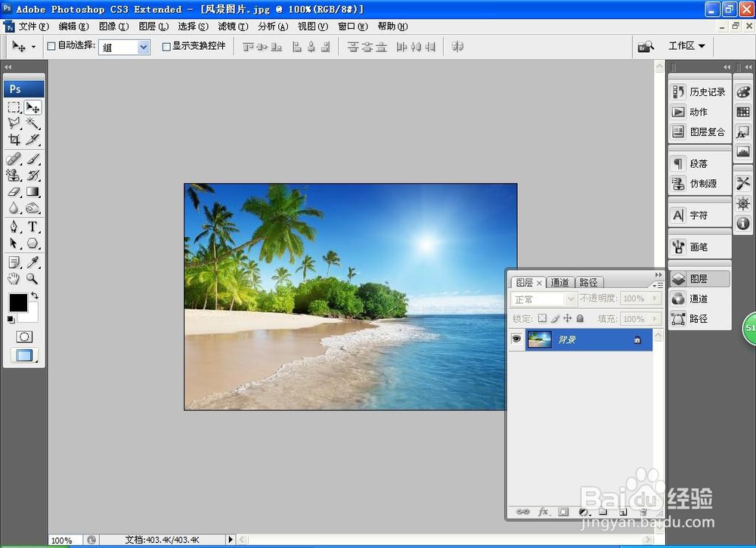The width and height of the screenshot is (756, 548).
Task: Select the Zoom tool
Action: tap(33, 278)
